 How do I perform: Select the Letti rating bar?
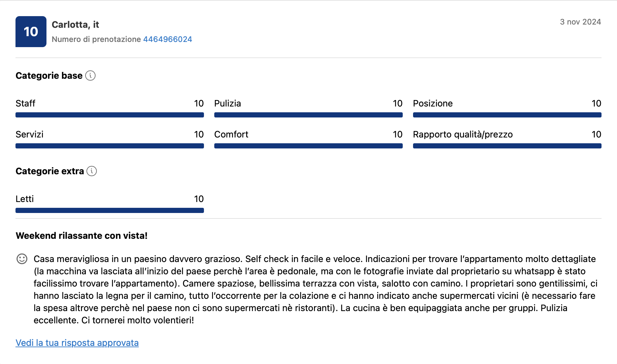pos(109,210)
